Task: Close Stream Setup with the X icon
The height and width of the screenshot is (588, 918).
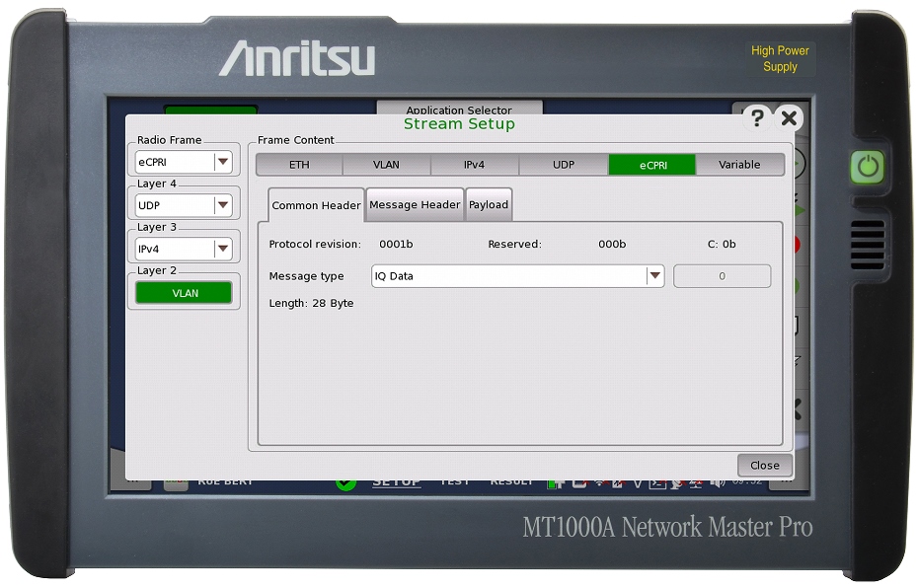Action: pos(789,118)
